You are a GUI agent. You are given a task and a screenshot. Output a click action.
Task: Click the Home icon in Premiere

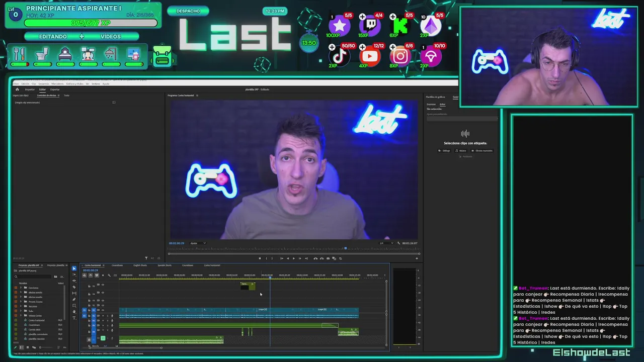(17, 89)
